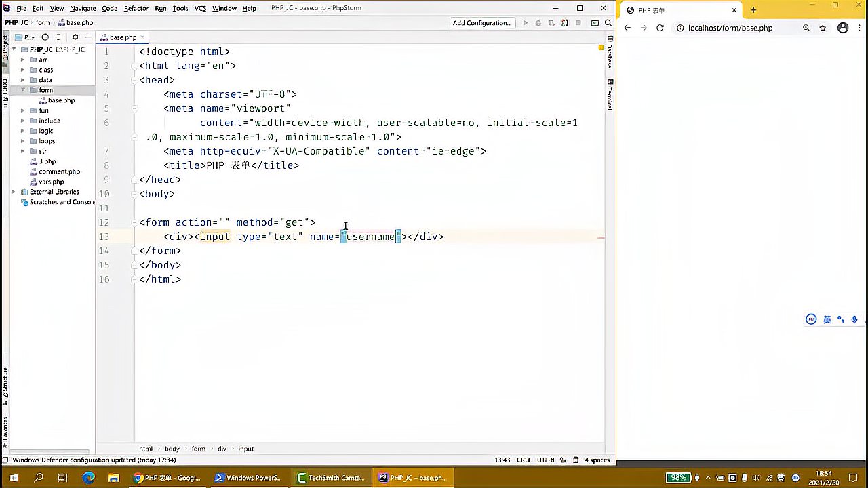Expand the fun folder
Viewport: 868px width, 488px height.
pyautogui.click(x=22, y=110)
